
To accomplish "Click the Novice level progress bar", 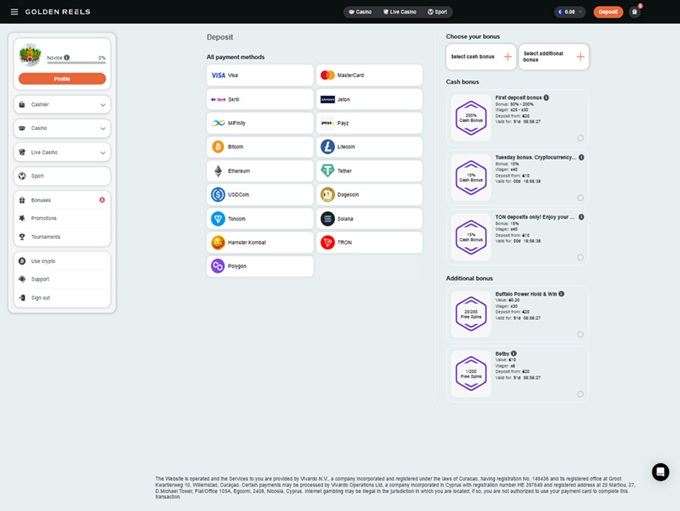I will 75,62.
